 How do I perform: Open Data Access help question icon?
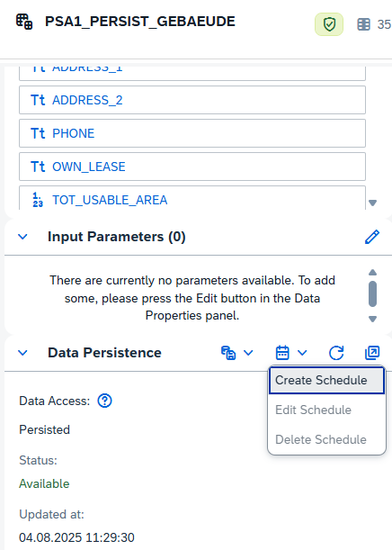point(104,401)
